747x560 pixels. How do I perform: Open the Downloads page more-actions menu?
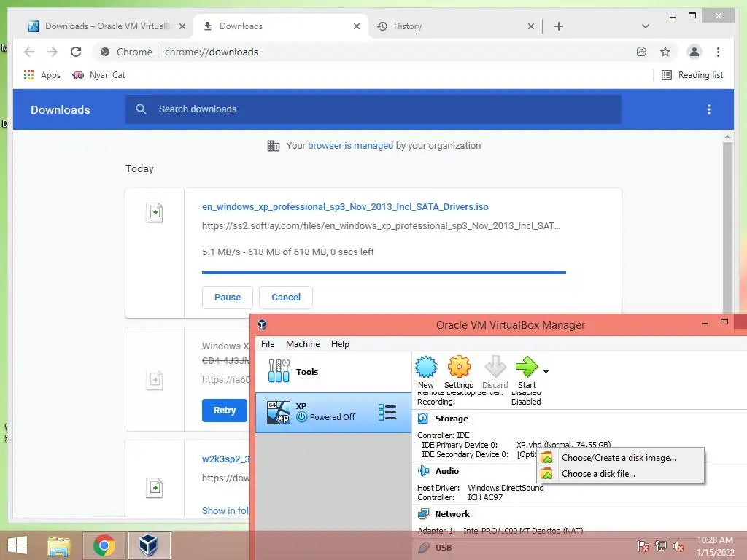(709, 109)
